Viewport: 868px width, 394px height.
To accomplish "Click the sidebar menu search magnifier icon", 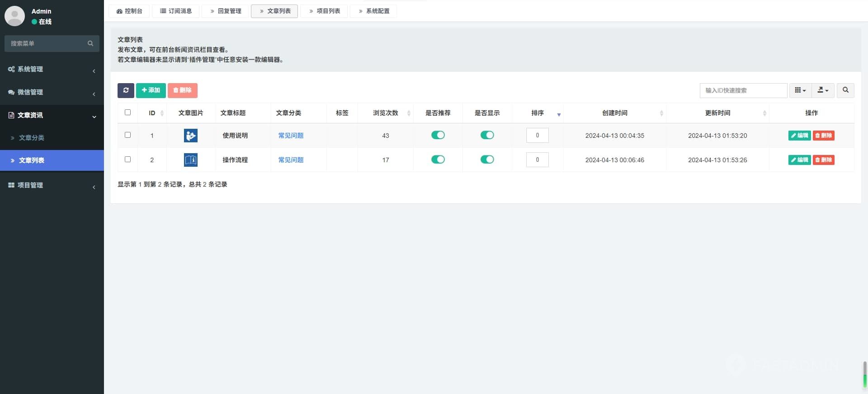I will [90, 43].
